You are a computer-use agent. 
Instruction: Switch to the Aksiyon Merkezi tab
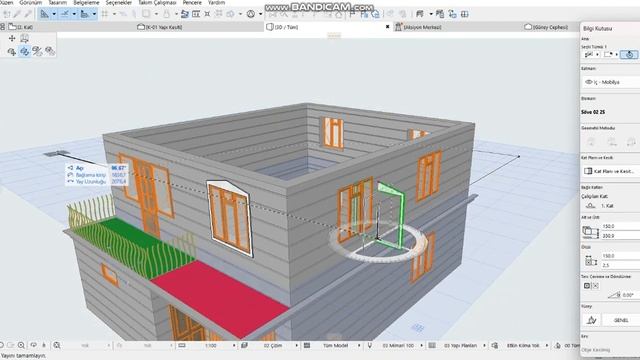[x=418, y=27]
